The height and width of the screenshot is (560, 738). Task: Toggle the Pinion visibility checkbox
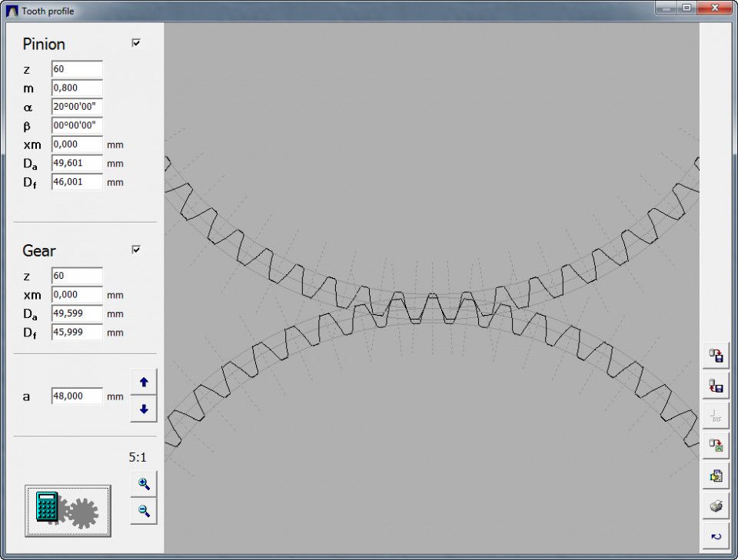tap(136, 44)
